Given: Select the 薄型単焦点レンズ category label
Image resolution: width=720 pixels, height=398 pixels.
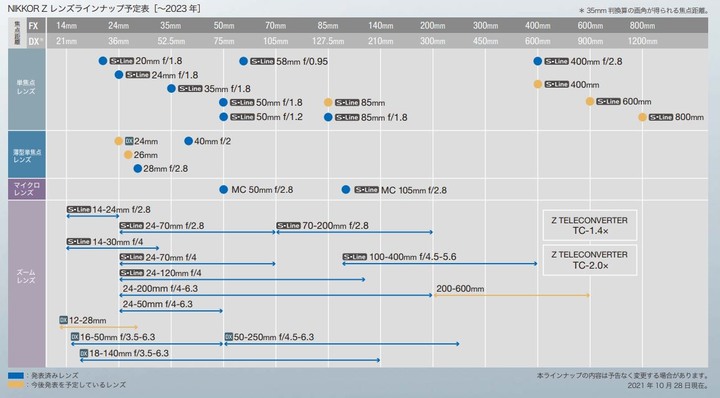Looking at the screenshot, I should pos(27,155).
